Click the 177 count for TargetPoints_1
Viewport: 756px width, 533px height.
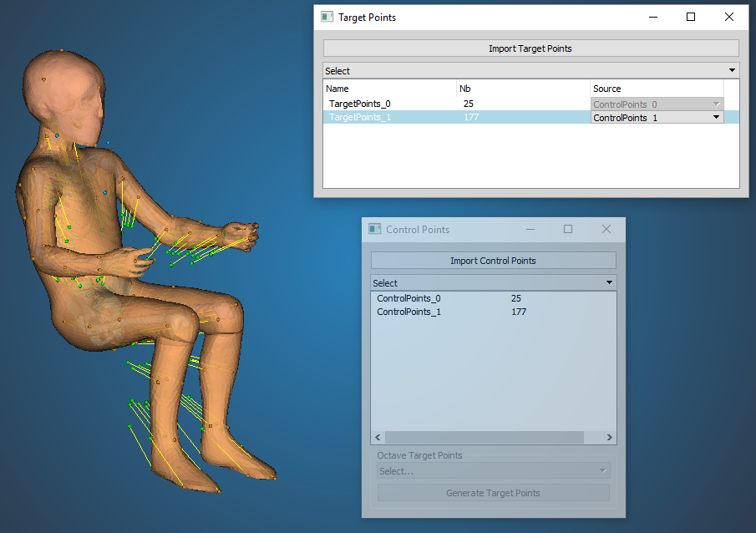pos(471,117)
